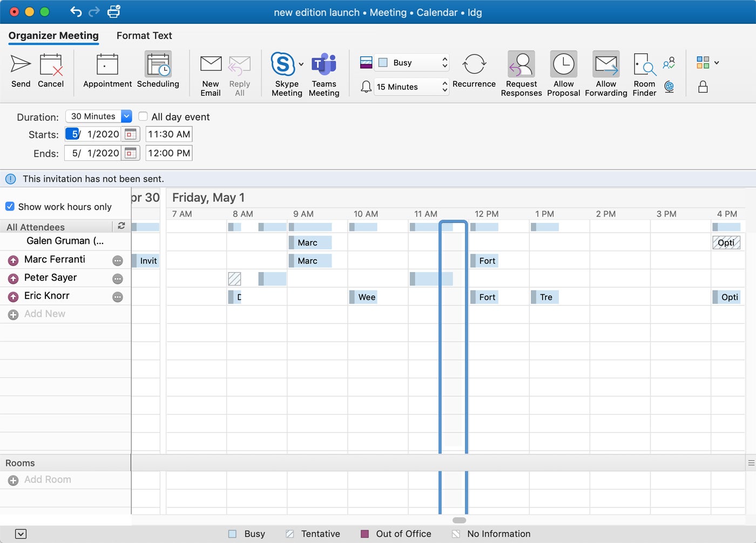This screenshot has width=756, height=543.
Task: Open Peter Sayer options button
Action: pyautogui.click(x=118, y=279)
